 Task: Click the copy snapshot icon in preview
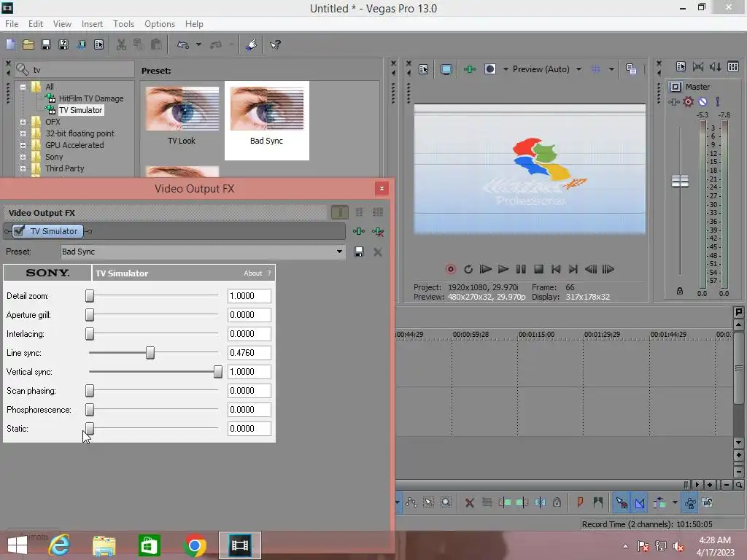click(x=631, y=69)
